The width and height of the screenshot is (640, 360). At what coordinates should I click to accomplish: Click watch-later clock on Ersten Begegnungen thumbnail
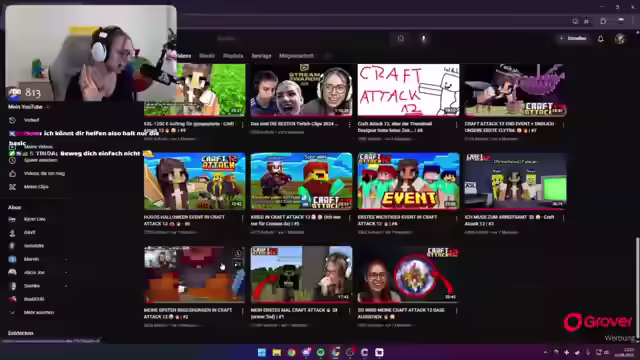pos(238,253)
